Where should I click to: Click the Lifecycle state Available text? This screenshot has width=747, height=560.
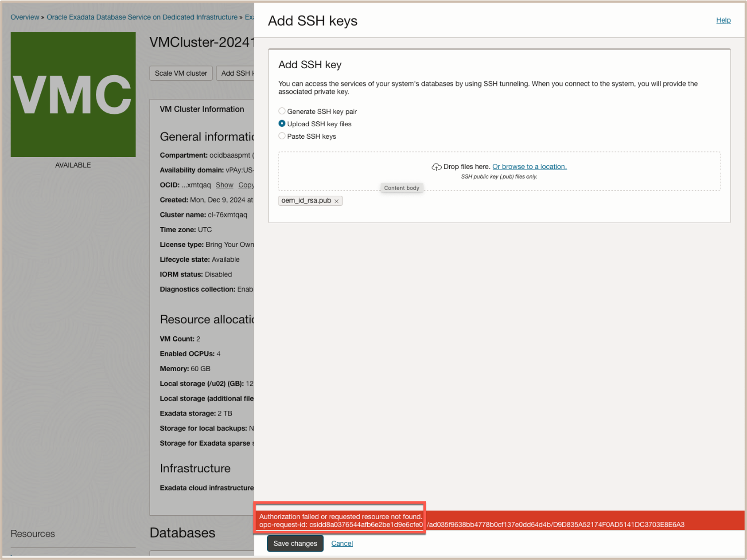200,260
